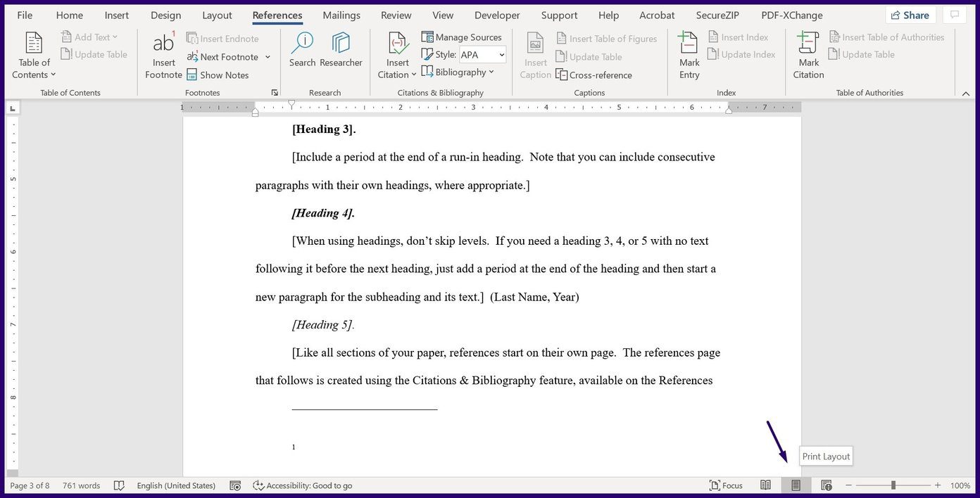
Task: Switch to Read Mode view
Action: [x=765, y=485]
